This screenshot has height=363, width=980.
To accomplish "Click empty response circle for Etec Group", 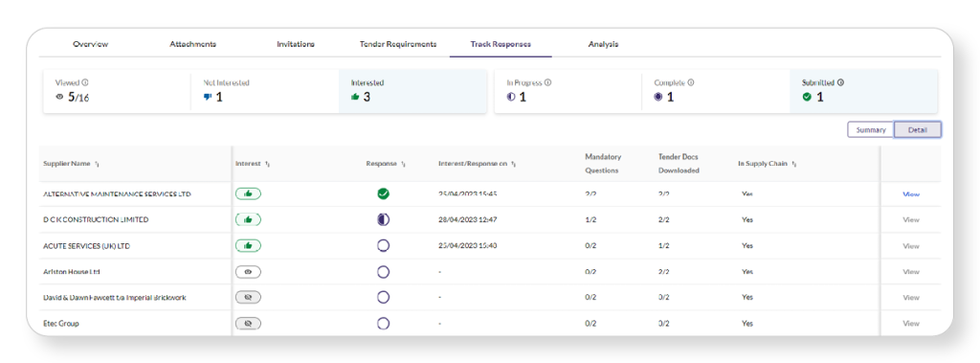I will pos(383,324).
